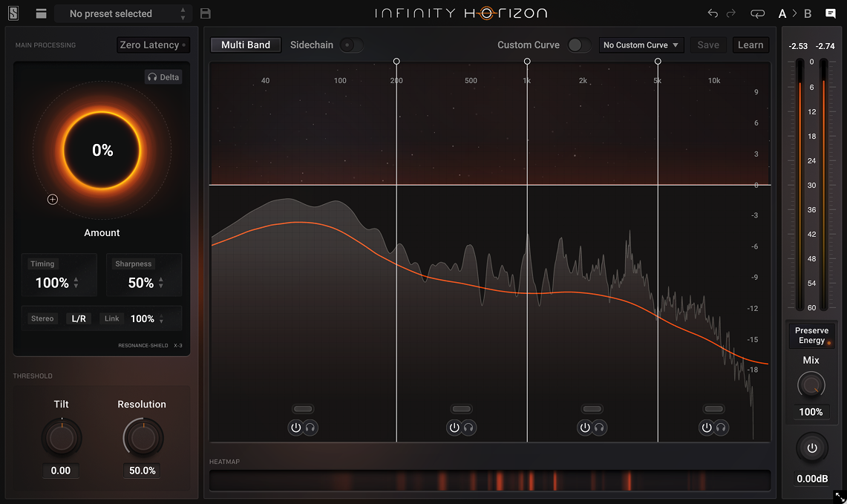Click the Delta listen button
The image size is (847, 504).
[x=163, y=77]
